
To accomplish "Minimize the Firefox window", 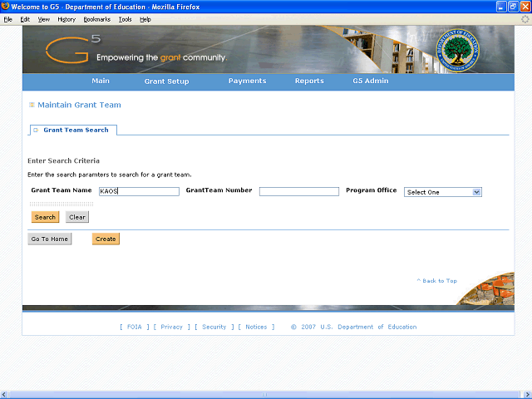I will coord(501,7).
